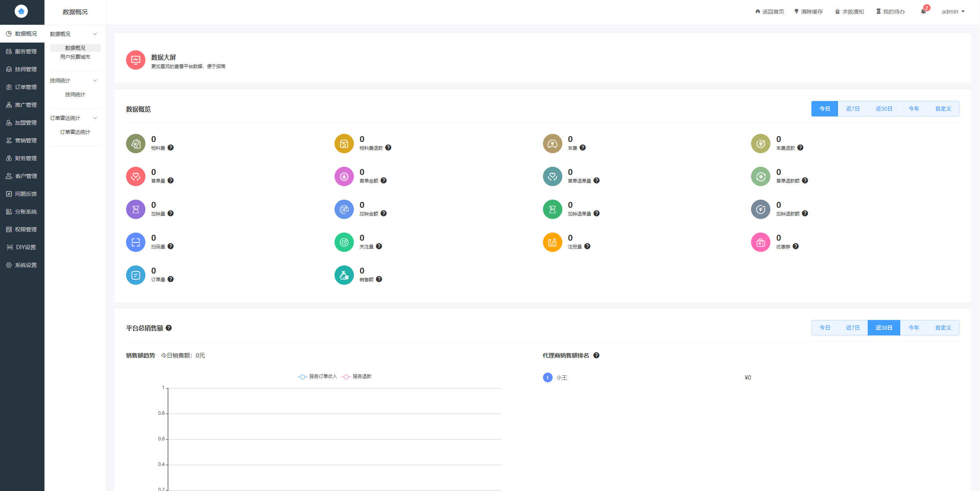Click the 优惠券 pink coupon icon
980x491 pixels.
pos(760,243)
